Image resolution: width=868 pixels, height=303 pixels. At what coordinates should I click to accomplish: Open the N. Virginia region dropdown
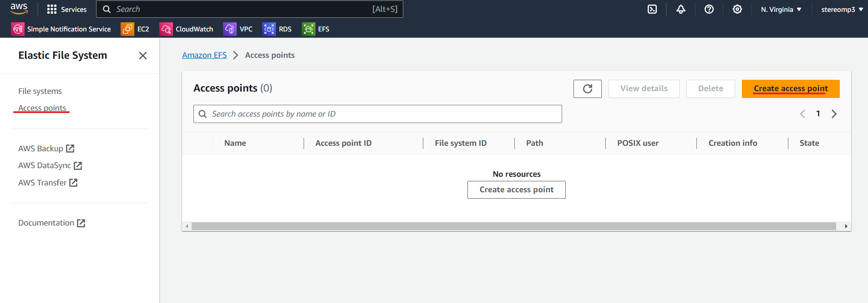click(x=781, y=9)
